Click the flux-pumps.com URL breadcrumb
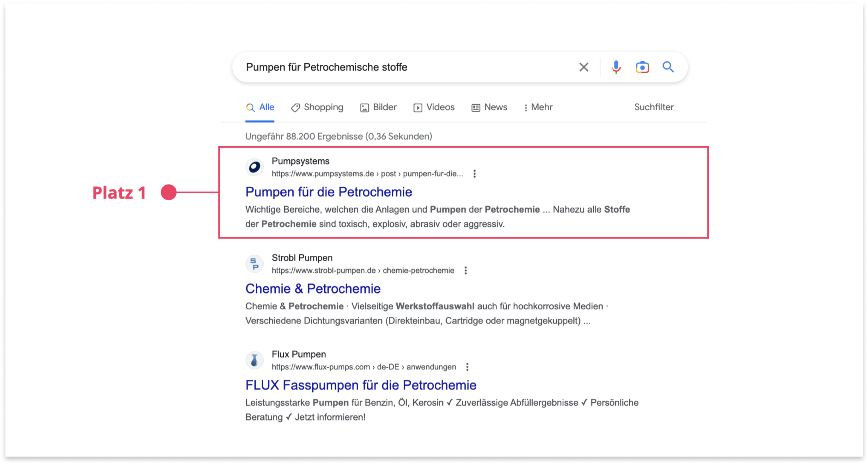868x464 pixels. pyautogui.click(x=364, y=367)
